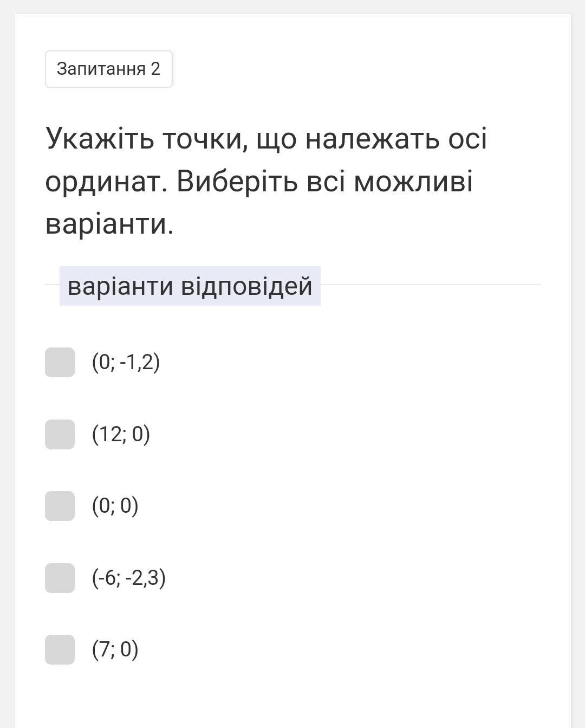Tick the (12; 0) checkbox
Screen dimensions: 585x728
60,434
